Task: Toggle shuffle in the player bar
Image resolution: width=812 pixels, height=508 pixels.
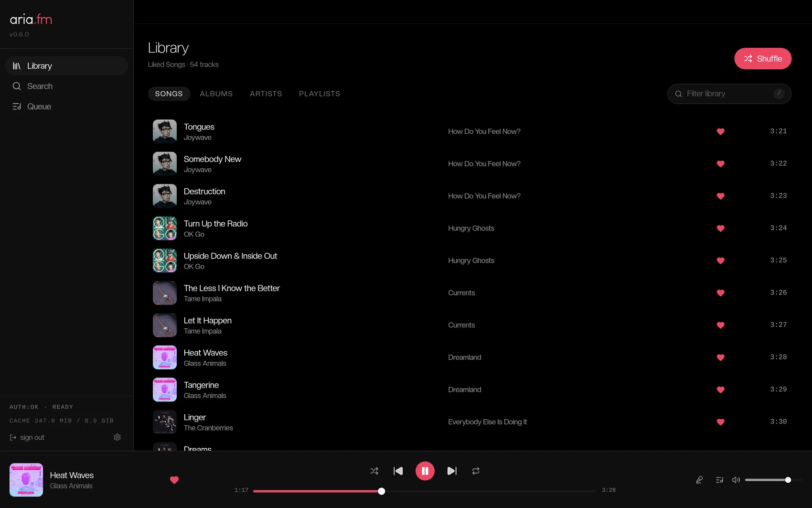Action: [374, 471]
